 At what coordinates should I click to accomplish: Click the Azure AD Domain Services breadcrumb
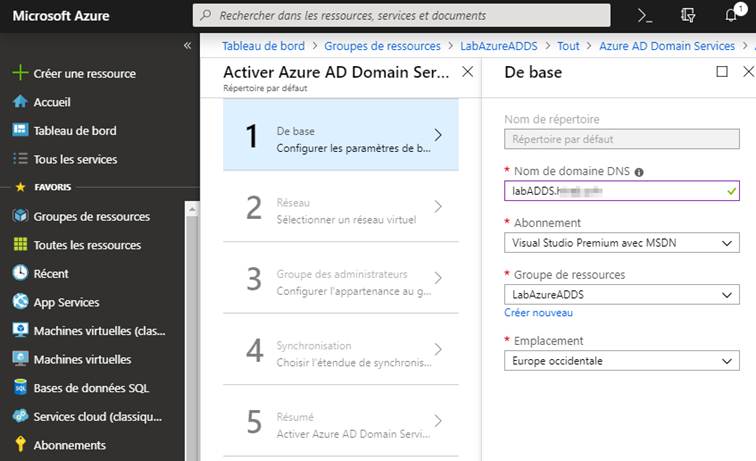tap(667, 46)
